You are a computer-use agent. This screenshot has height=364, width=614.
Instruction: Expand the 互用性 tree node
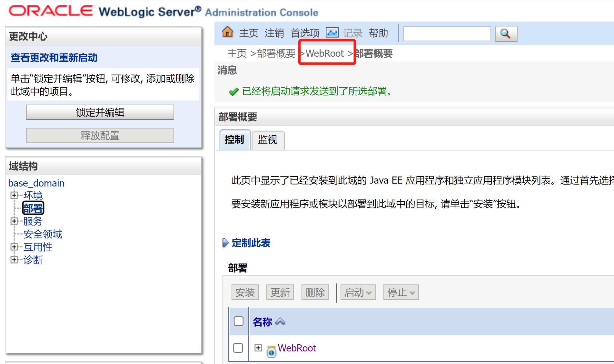tap(14, 247)
